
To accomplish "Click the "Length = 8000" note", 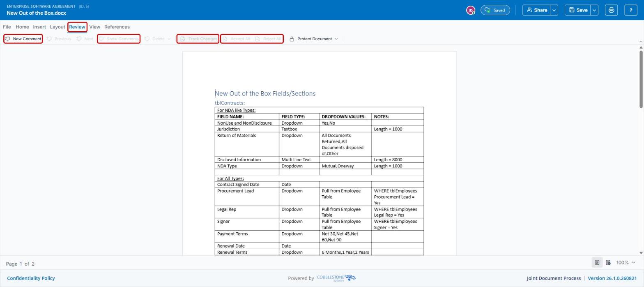I will click(398, 160).
